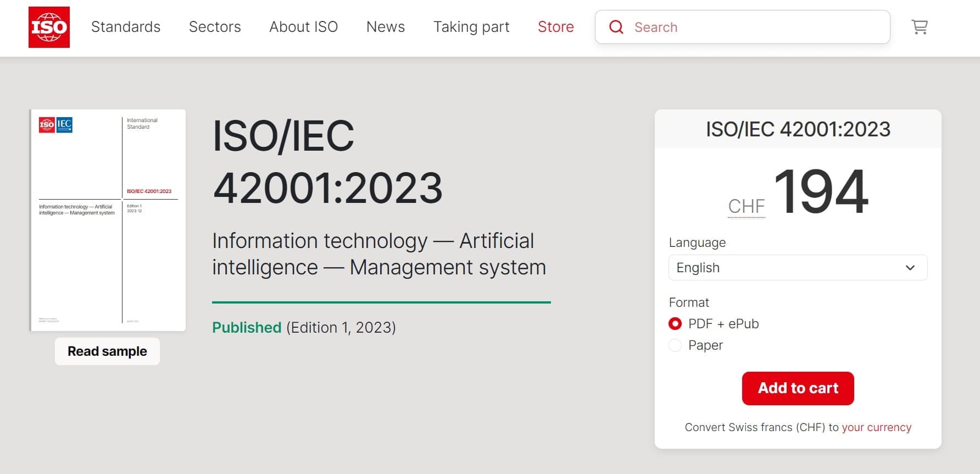Image resolution: width=980 pixels, height=474 pixels.
Task: Click the ISO/IEC 42001:2023 page title
Action: click(x=327, y=162)
